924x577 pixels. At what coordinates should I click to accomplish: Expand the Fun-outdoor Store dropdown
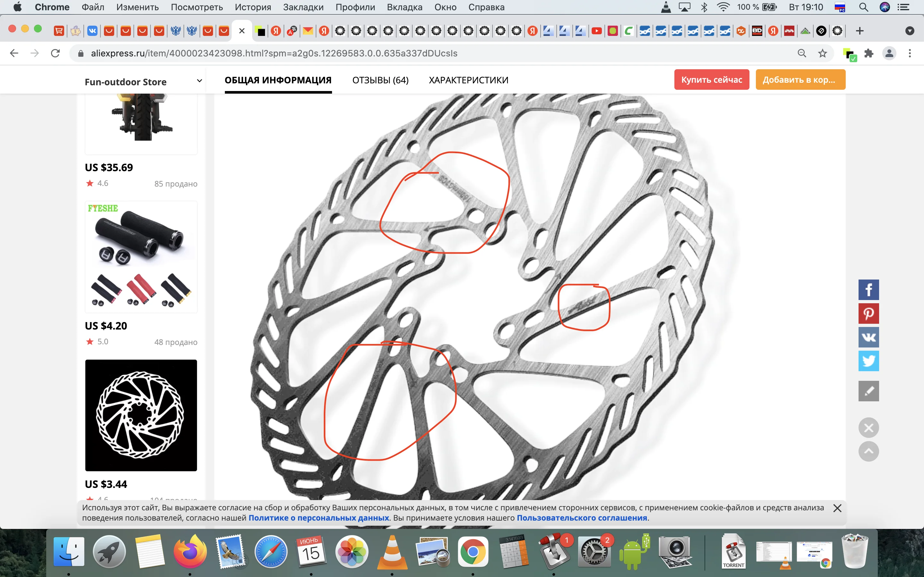pyautogui.click(x=199, y=81)
